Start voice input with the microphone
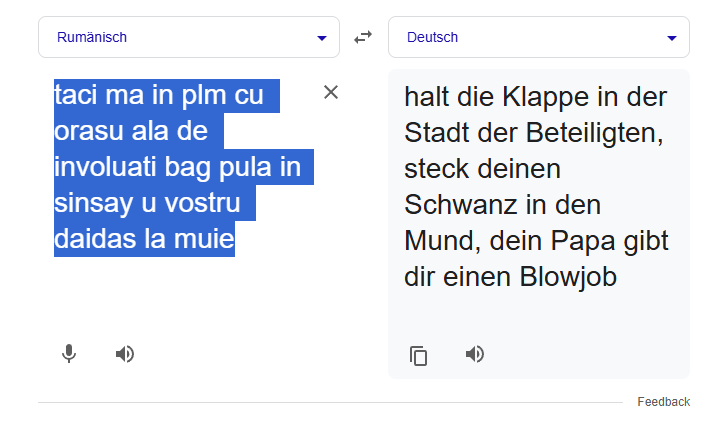 [69, 354]
